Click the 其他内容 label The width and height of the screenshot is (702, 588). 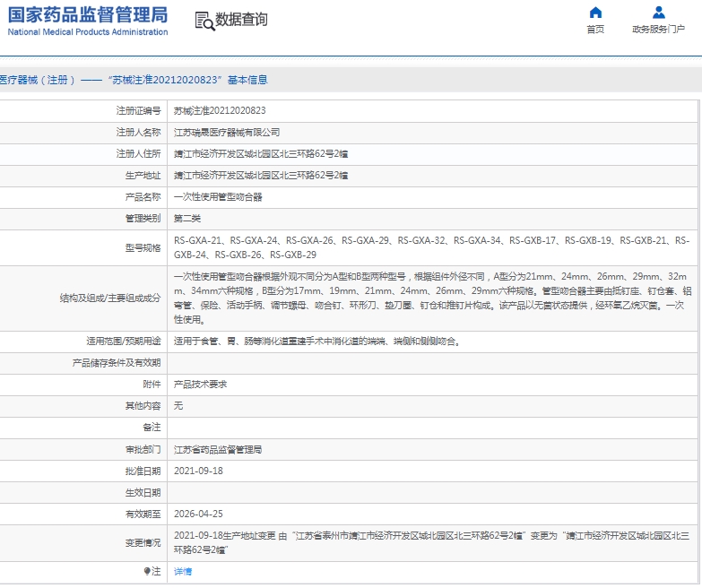[143, 405]
